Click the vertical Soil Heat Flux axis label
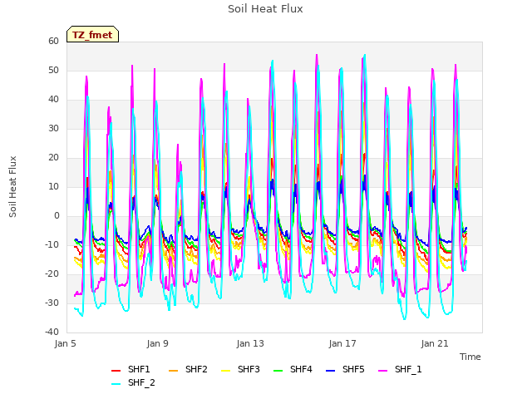 pyautogui.click(x=12, y=187)
